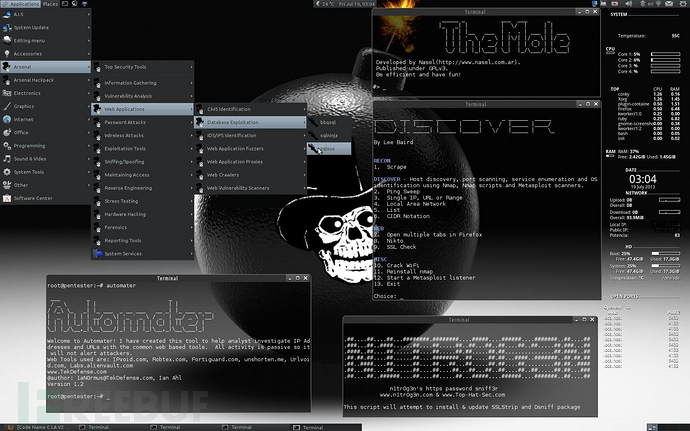Image resolution: width=690 pixels, height=431 pixels.
Task: Expand IDS/IPS Identification submenu arrow
Action: click(x=304, y=136)
